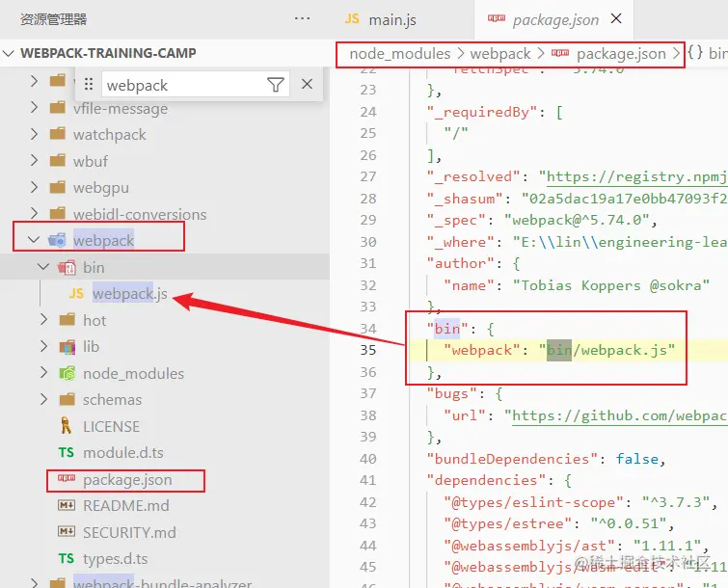This screenshot has width=728, height=588.
Task: Click the "bin/webpack.js" string value
Action: 607,350
